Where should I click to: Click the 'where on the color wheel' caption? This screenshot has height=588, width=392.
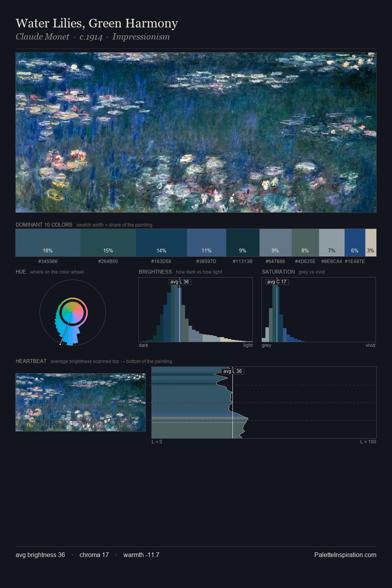(x=57, y=272)
